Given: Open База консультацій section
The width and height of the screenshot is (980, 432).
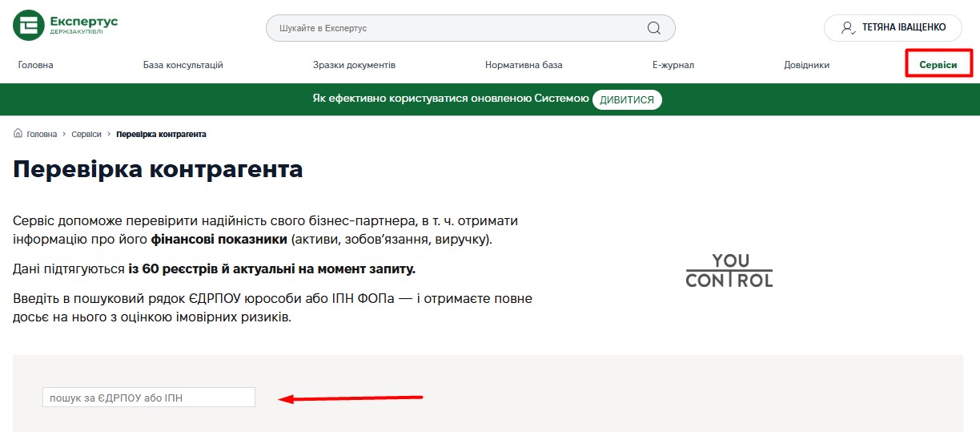Looking at the screenshot, I should (x=183, y=65).
